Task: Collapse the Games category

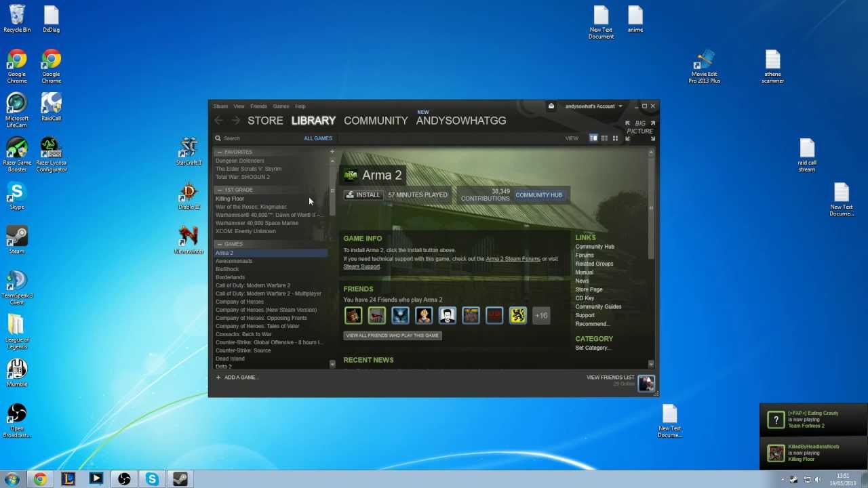Action: click(x=220, y=244)
